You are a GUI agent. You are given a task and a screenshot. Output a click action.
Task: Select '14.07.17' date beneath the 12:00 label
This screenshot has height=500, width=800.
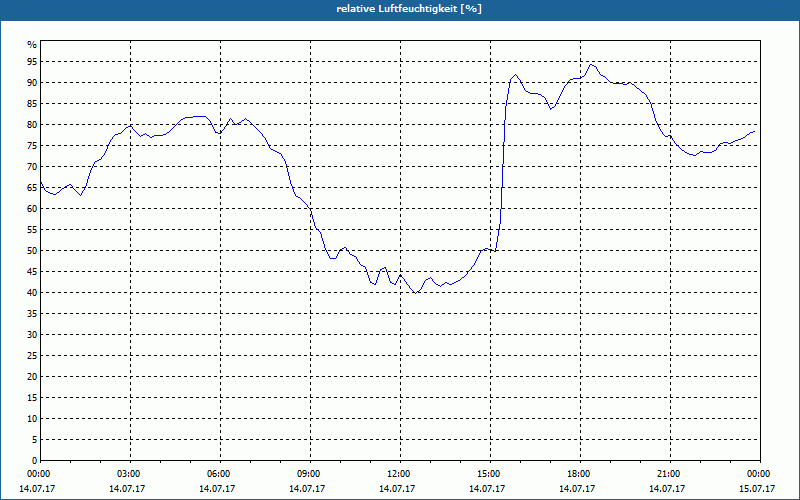(397, 489)
